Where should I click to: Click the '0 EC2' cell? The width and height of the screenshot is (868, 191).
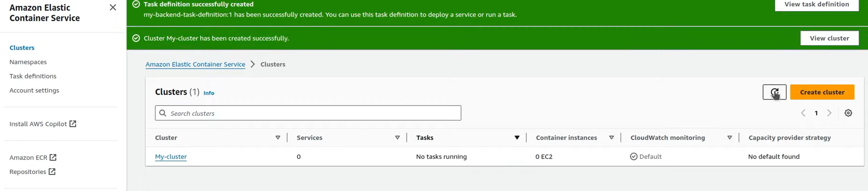tap(544, 157)
